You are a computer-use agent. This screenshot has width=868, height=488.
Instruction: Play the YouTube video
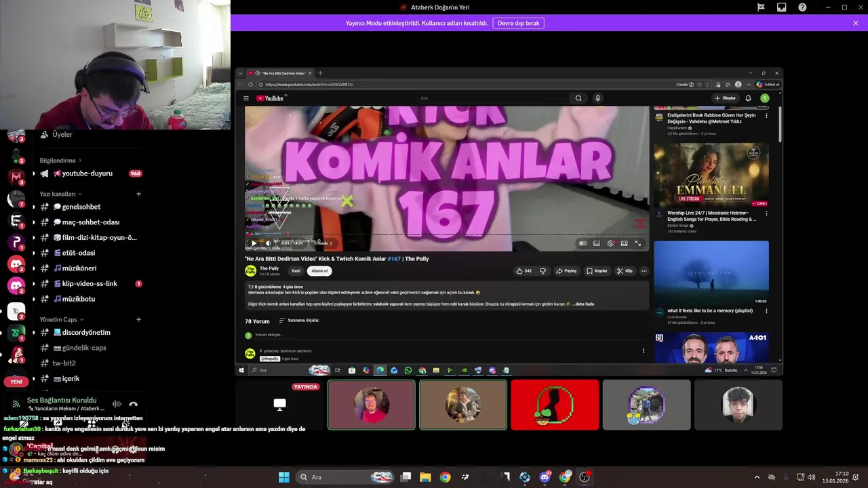coord(254,243)
